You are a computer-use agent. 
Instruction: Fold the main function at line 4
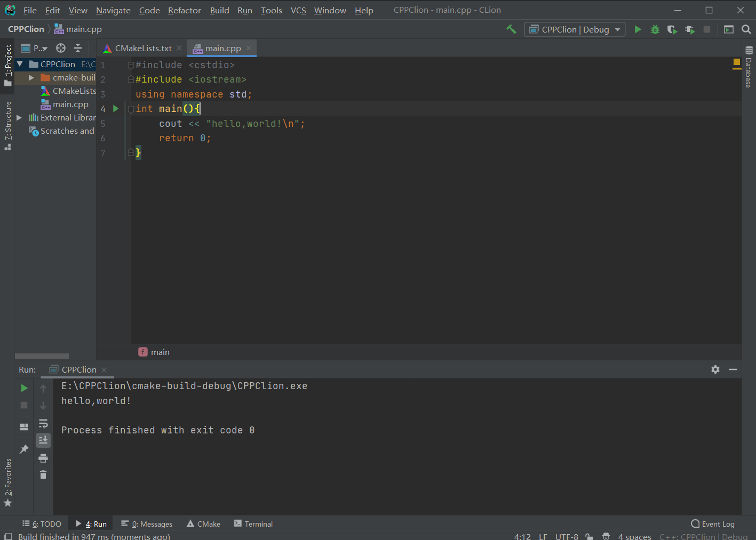click(131, 109)
